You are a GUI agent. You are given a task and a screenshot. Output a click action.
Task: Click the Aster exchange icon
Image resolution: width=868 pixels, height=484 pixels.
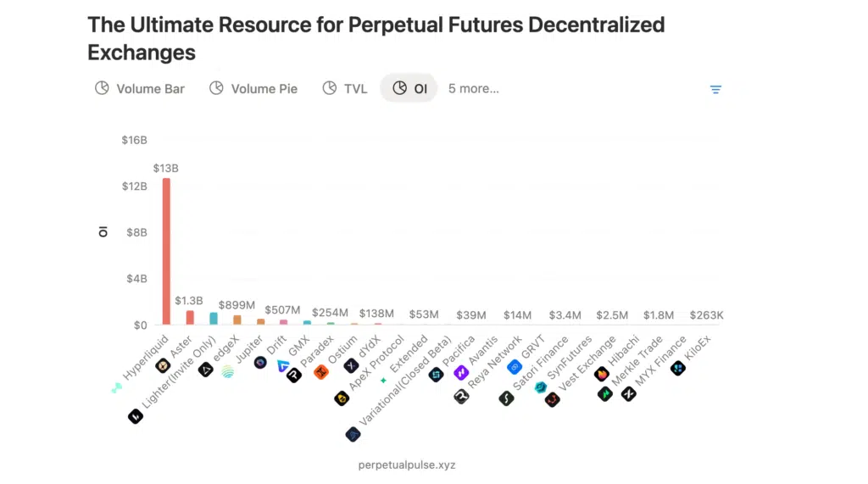(x=163, y=365)
